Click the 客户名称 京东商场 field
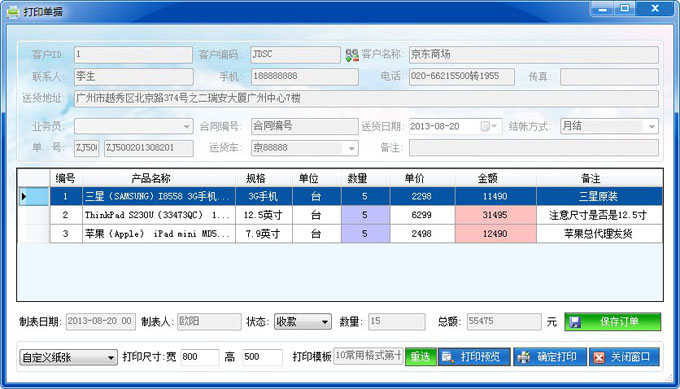This screenshot has width=680, height=389. click(533, 55)
